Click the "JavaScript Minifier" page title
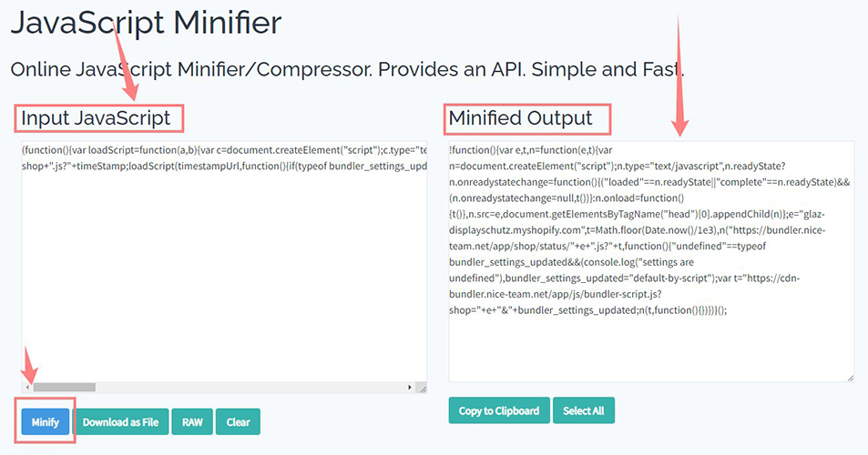 point(146,22)
